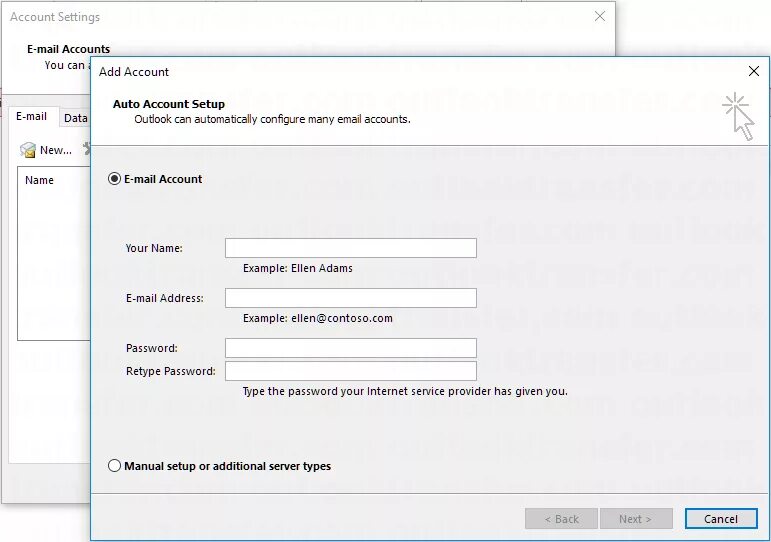This screenshot has width=771, height=542.
Task: Focus the Your Name text field
Action: [350, 248]
